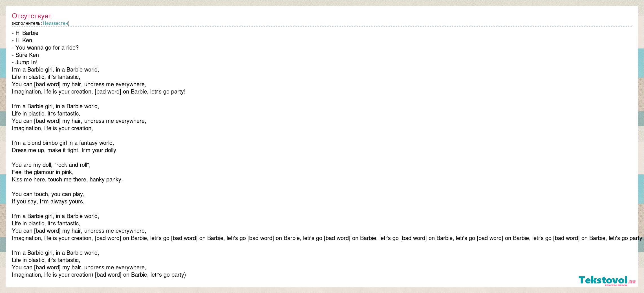
Task: Click 'You are my doll, rock and roll' line
Action: click(51, 165)
